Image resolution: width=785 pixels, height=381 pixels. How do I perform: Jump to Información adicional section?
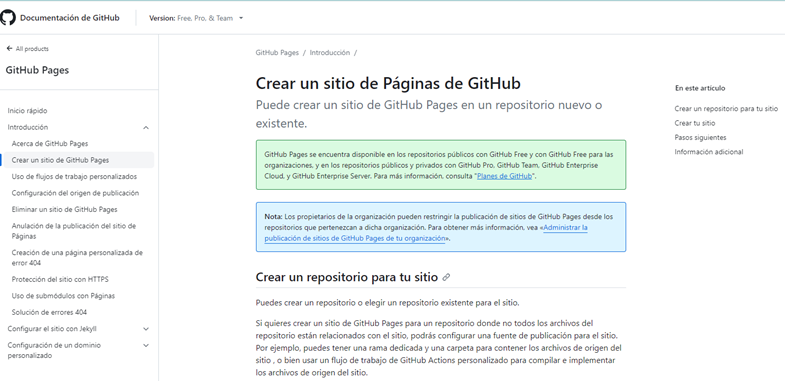click(709, 152)
